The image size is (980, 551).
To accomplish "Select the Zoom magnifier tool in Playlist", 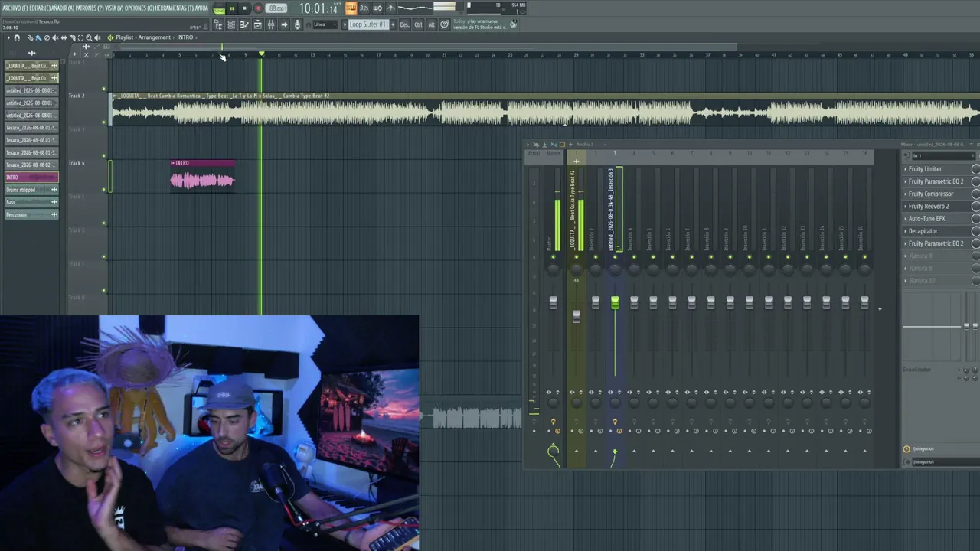I will 89,37.
